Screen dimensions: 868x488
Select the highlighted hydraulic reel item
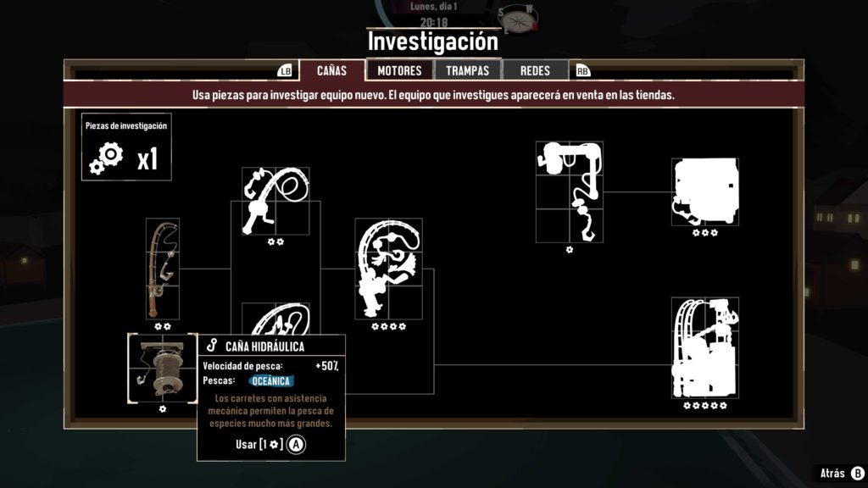click(162, 368)
